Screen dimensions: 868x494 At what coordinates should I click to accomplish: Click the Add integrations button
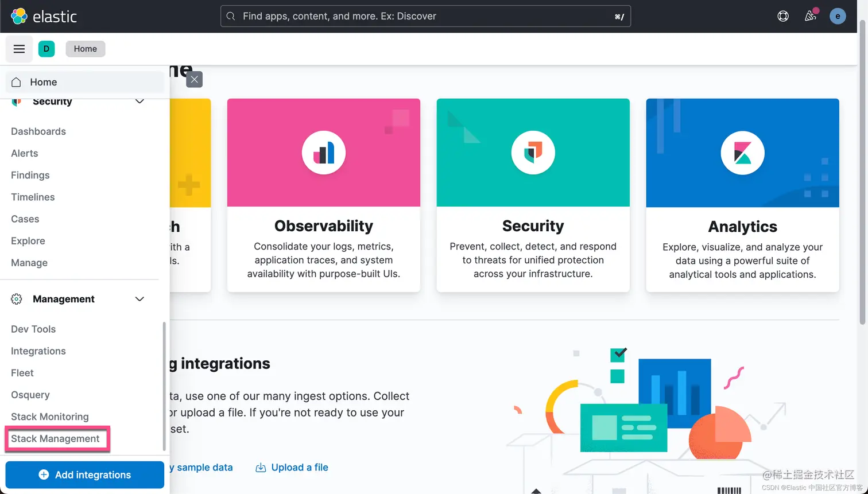85,475
